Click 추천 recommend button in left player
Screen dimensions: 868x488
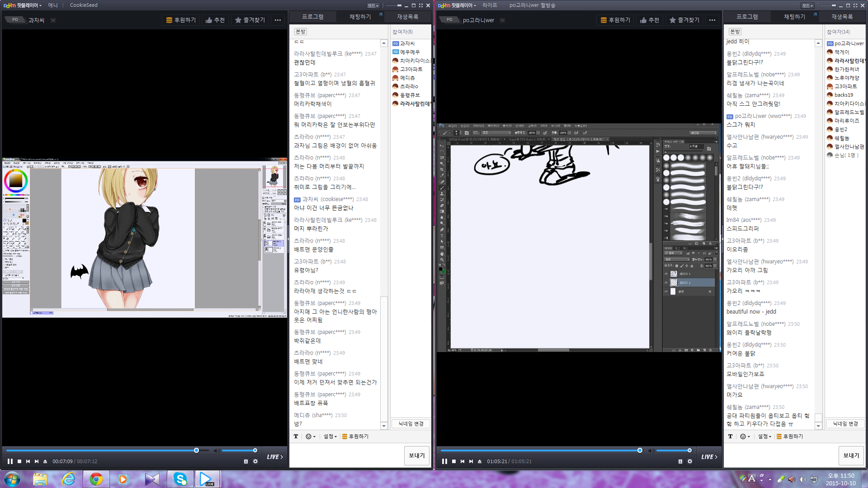coord(215,20)
